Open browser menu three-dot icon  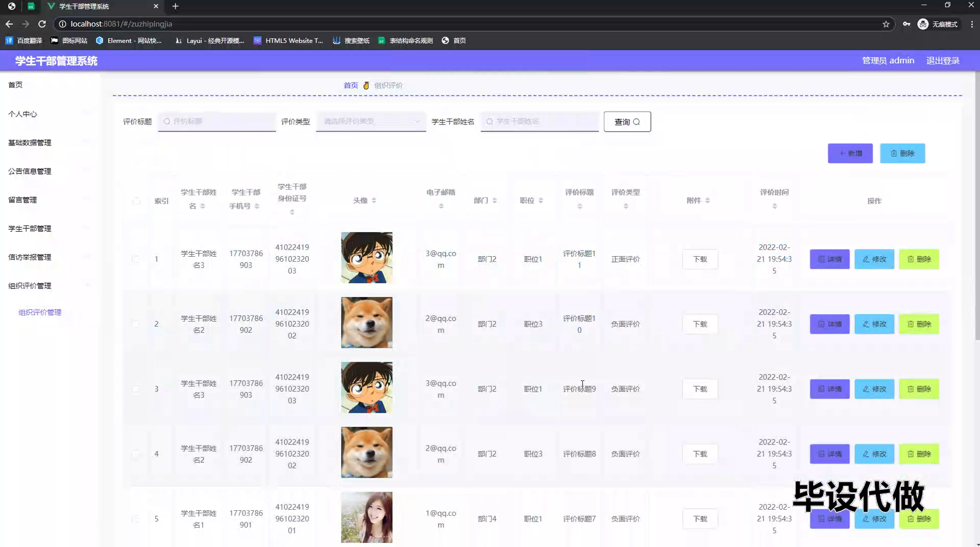point(972,24)
